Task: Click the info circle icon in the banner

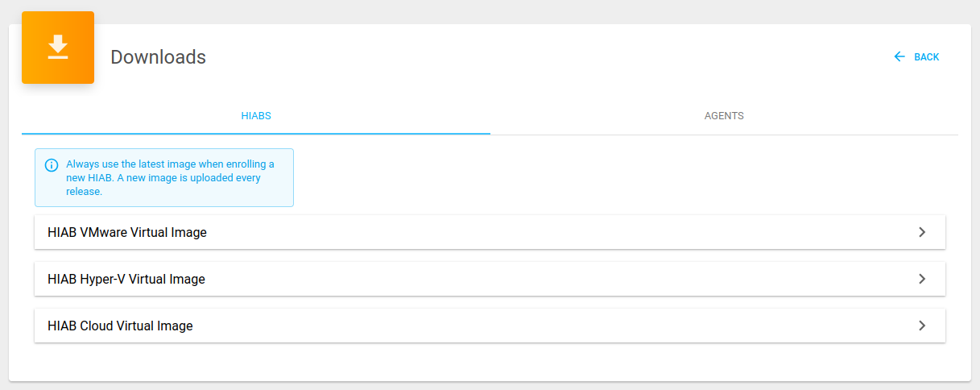Action: point(52,165)
